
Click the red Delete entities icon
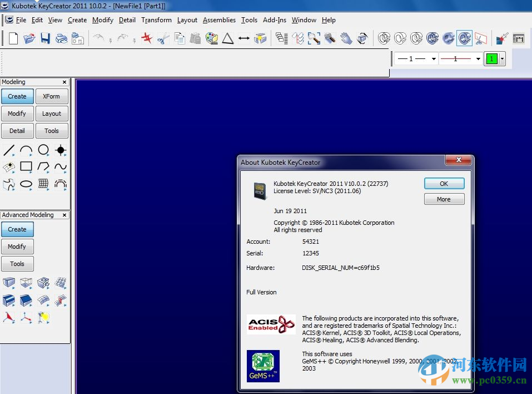pyautogui.click(x=147, y=38)
